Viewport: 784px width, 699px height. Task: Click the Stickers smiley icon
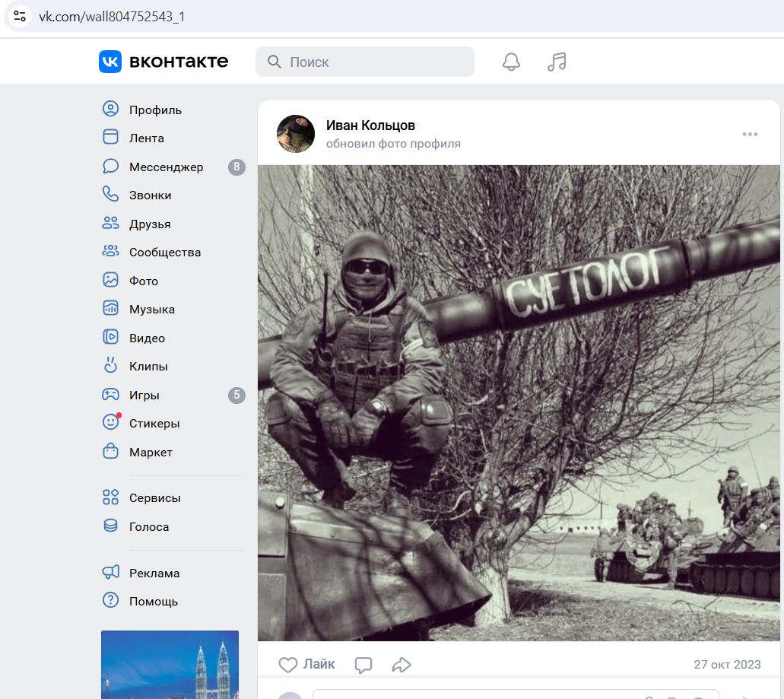(111, 423)
